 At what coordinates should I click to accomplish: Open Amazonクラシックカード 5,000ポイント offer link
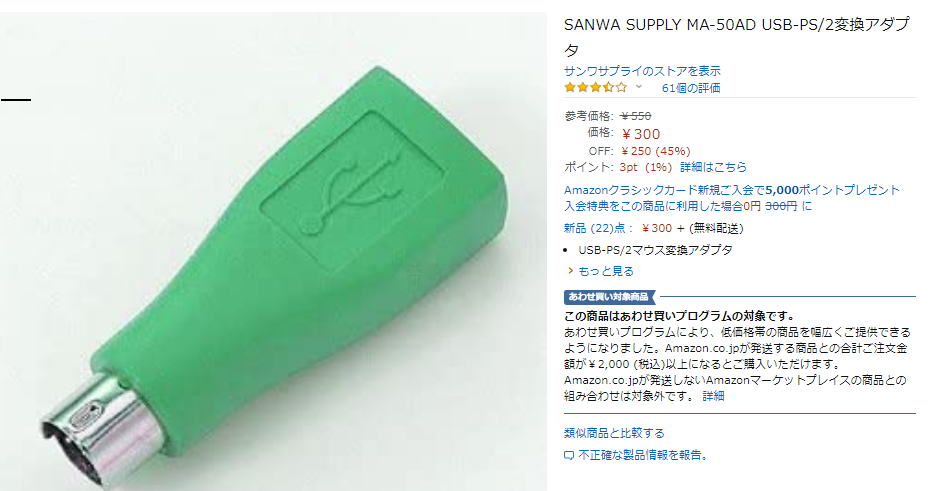[x=732, y=190]
